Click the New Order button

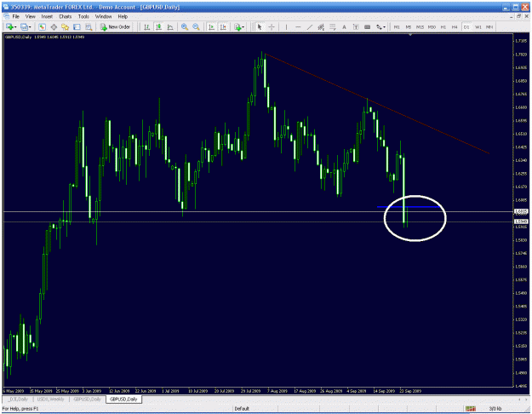click(x=116, y=26)
